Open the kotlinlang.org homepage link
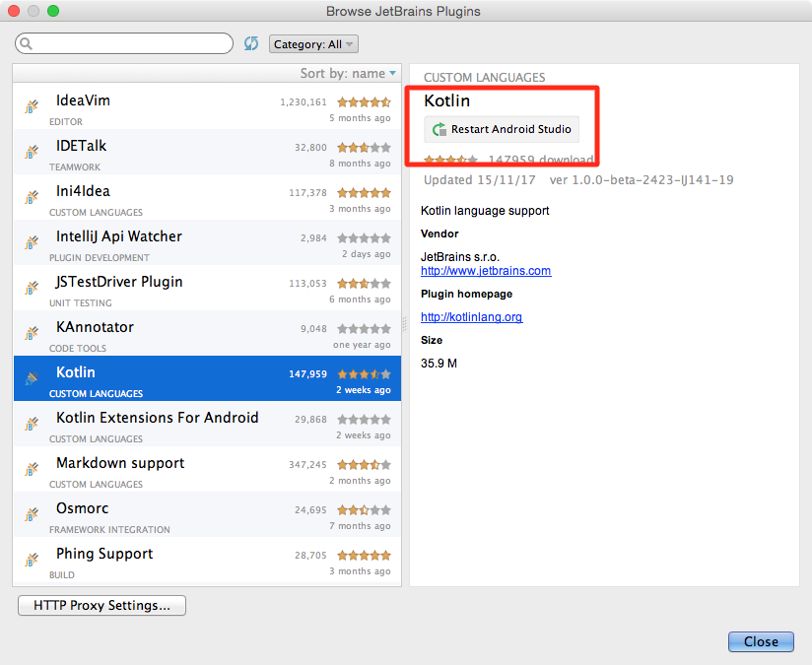 coord(472,317)
